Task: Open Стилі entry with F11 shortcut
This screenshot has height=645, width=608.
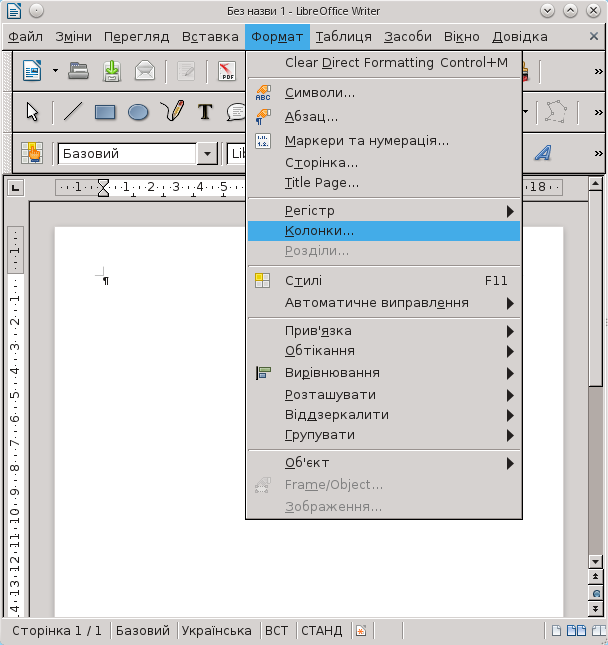Action: click(384, 281)
